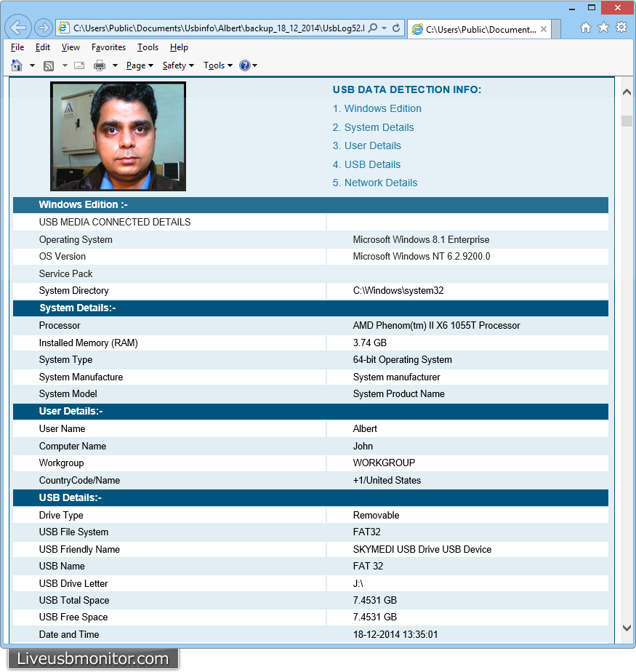Click the RSS feeds icon in command bar

(49, 65)
